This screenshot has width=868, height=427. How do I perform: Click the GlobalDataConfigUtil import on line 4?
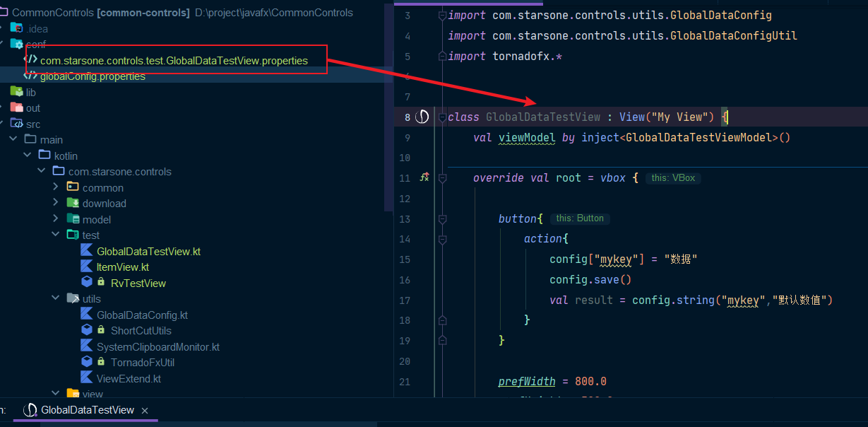(734, 35)
